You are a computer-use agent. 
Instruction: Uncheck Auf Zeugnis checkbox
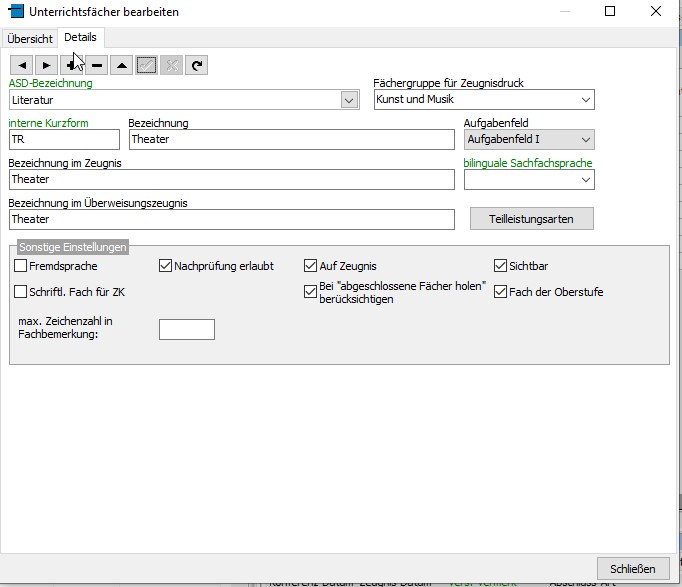click(x=310, y=266)
